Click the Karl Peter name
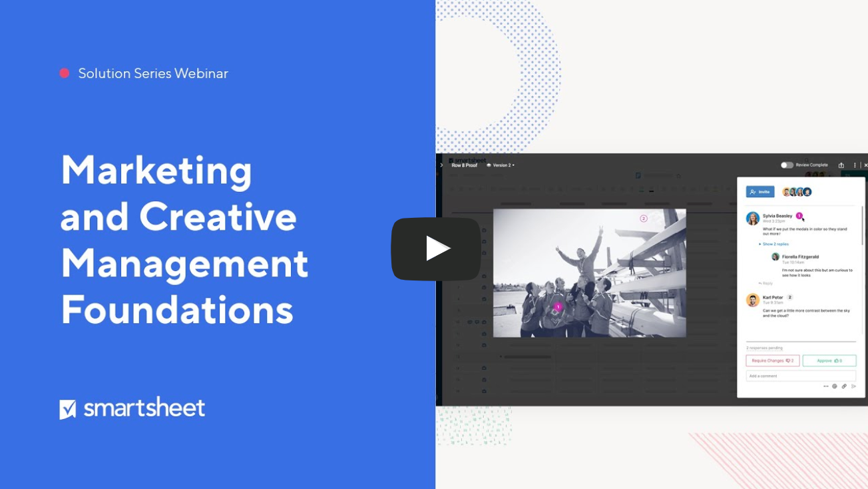 (773, 297)
